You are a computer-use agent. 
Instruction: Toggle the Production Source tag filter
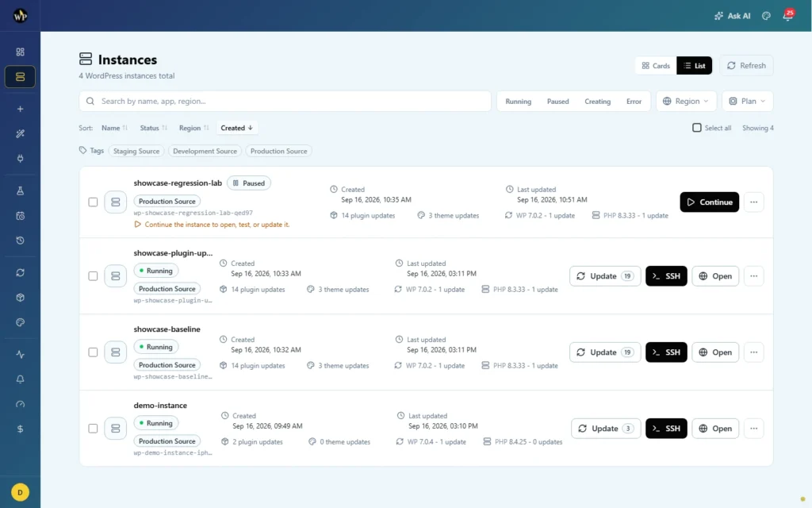(x=278, y=152)
